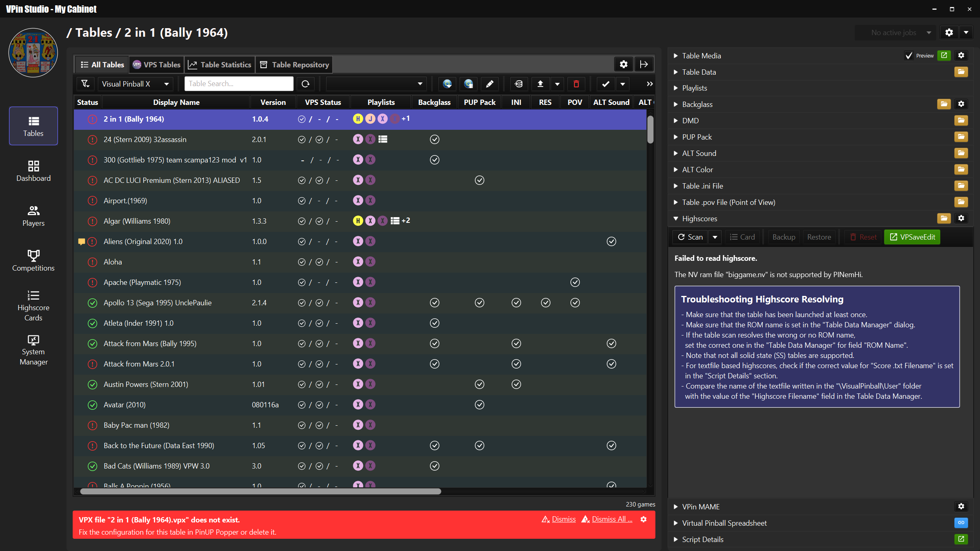The height and width of the screenshot is (551, 980).
Task: Open PUP Pack folder icon
Action: [x=961, y=137]
